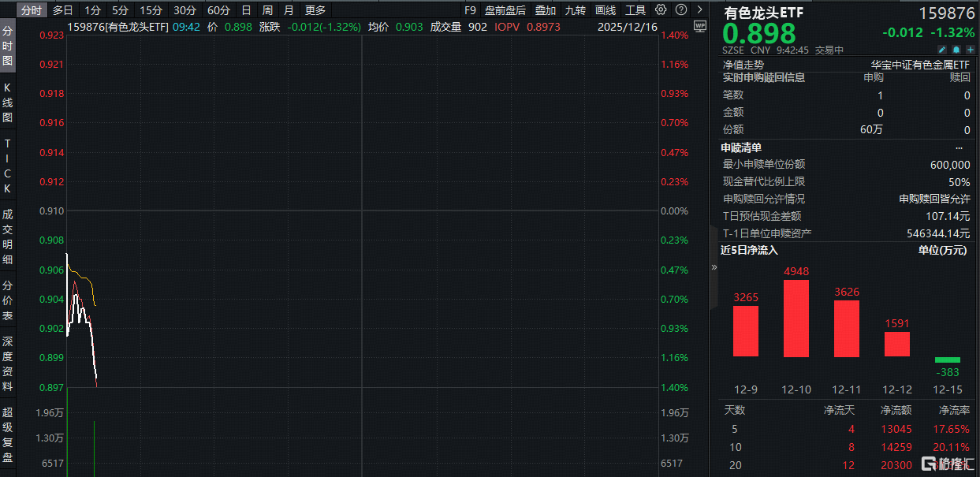Click the 5-day 净流额 value 13045
This screenshot has height=477, width=980.
897,429
